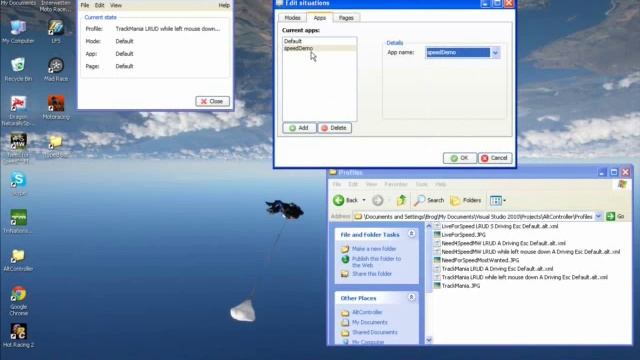640x360 pixels.
Task: Switch to the Pages tab
Action: [x=346, y=18]
